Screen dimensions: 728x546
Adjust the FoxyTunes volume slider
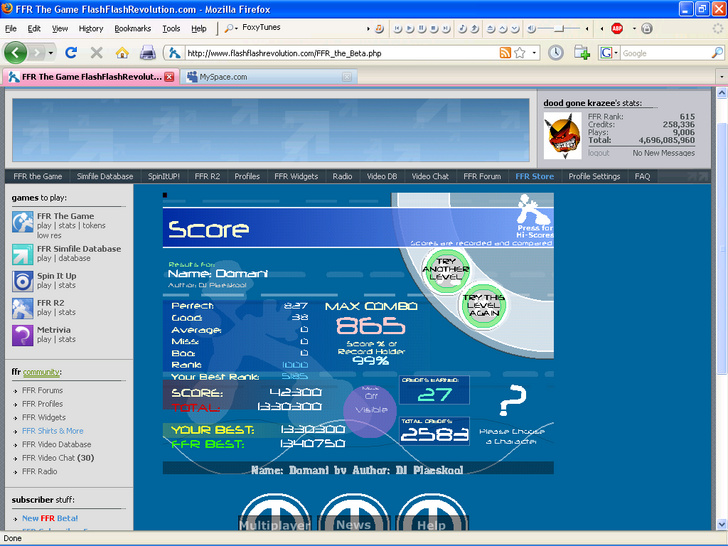tap(559, 29)
